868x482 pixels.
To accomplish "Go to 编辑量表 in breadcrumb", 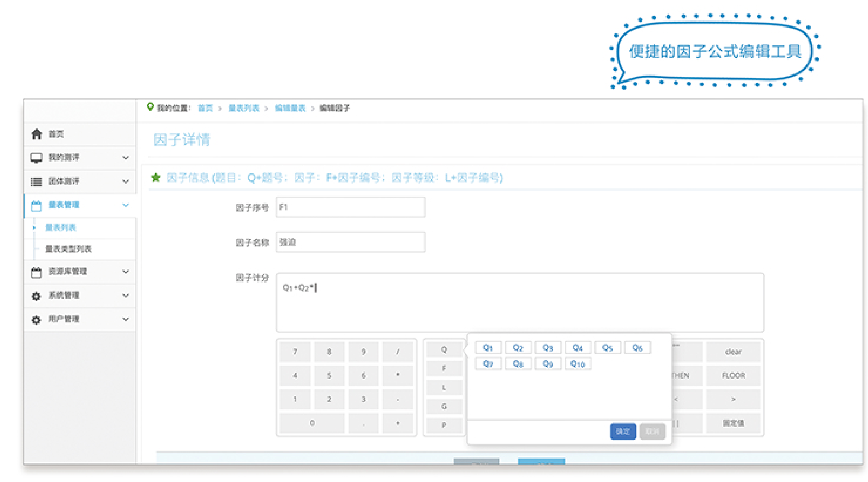I will point(290,108).
